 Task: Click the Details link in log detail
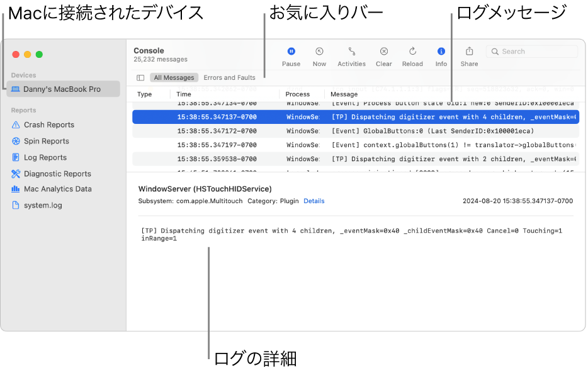(314, 201)
